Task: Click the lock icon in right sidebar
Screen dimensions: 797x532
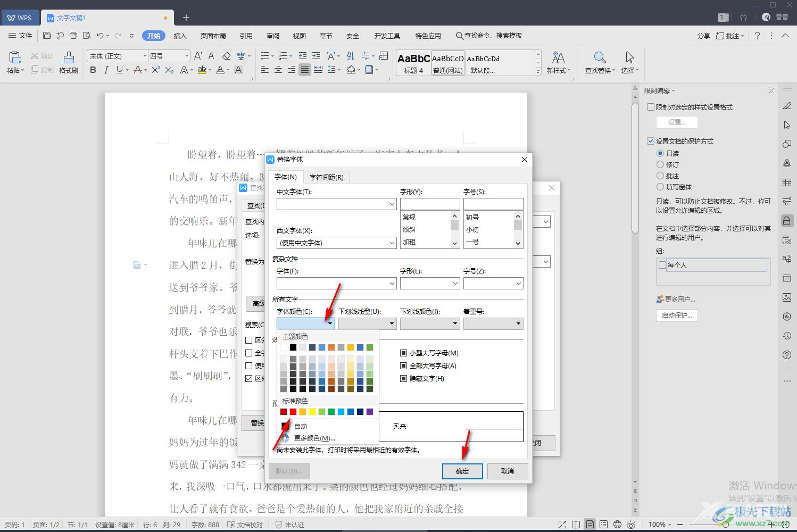Action: click(x=787, y=221)
